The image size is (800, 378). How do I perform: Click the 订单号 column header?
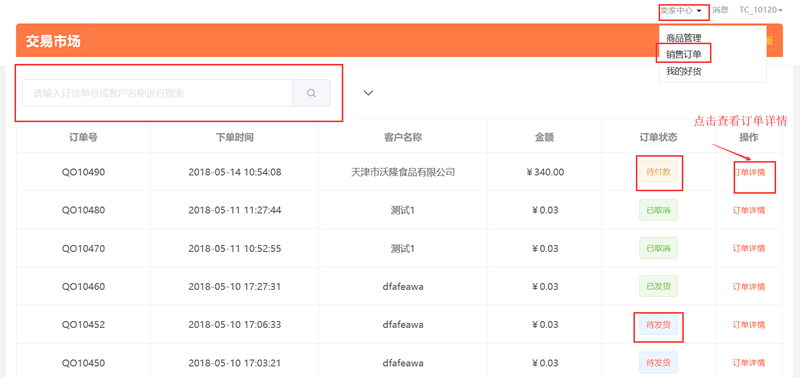tap(83, 137)
